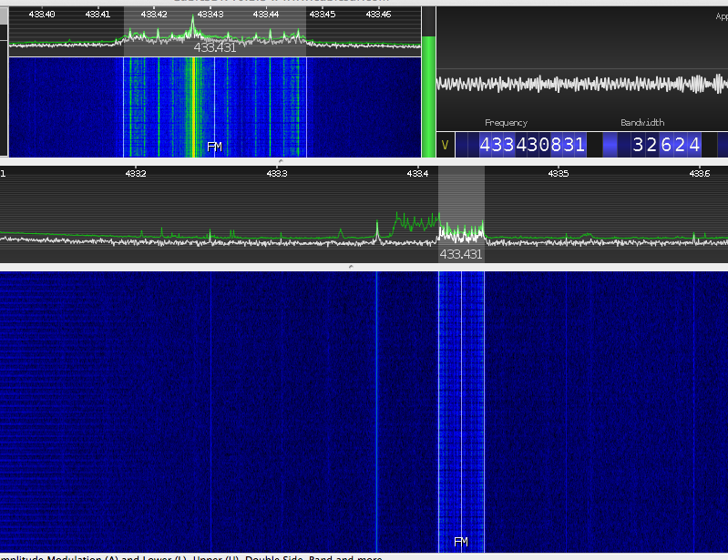Click the 433.3 tick on the main spectrum scale
728x560 pixels.
[277, 174]
